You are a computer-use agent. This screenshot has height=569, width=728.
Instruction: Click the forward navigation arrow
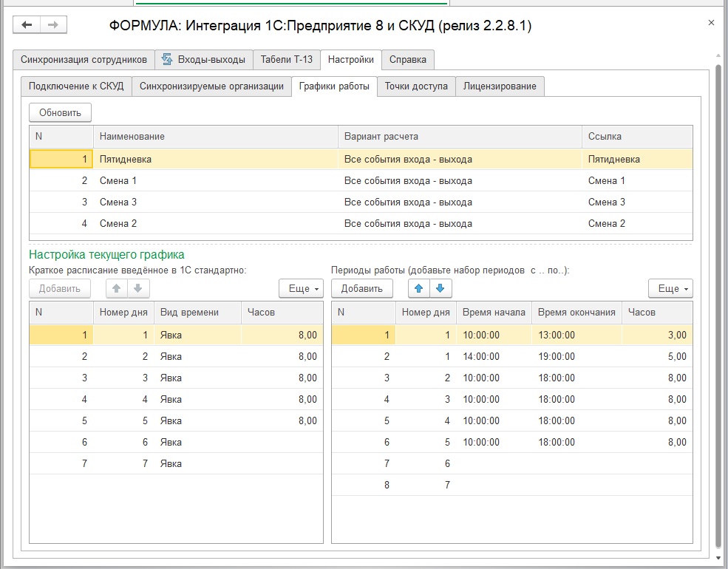tap(53, 25)
